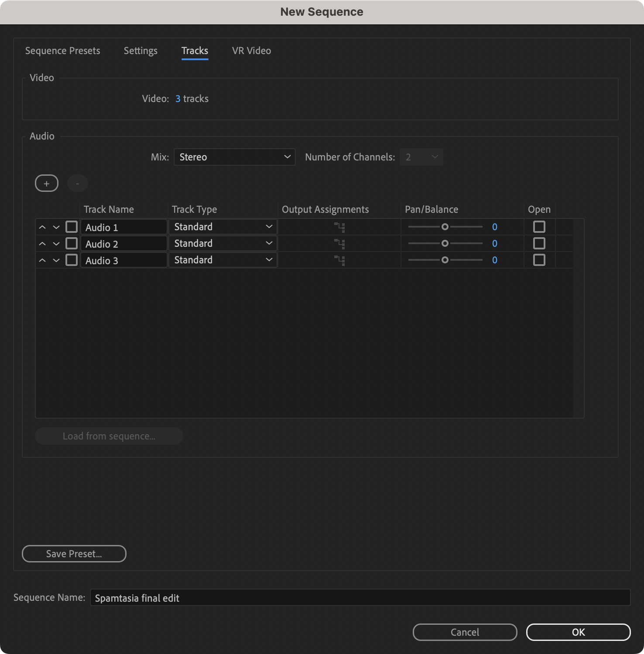This screenshot has width=644, height=654.
Task: Adjust the Audio 1 pan/balance slider
Action: [445, 227]
